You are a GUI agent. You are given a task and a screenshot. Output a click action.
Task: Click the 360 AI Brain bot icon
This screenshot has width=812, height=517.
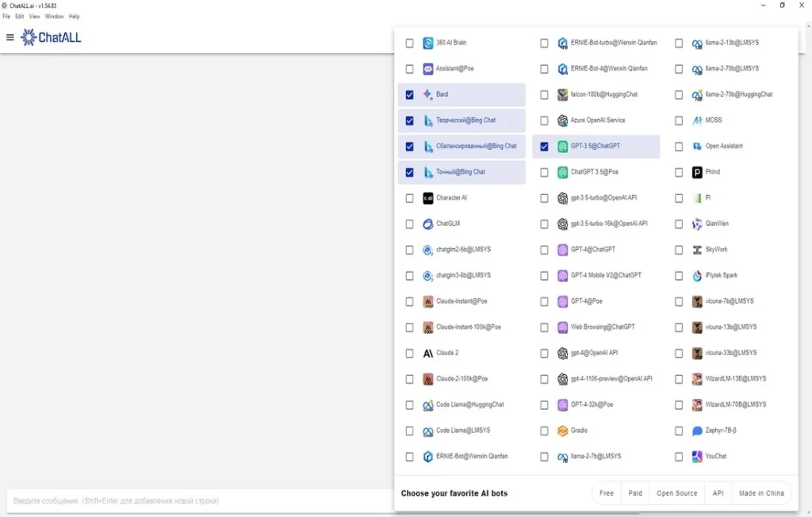click(427, 43)
